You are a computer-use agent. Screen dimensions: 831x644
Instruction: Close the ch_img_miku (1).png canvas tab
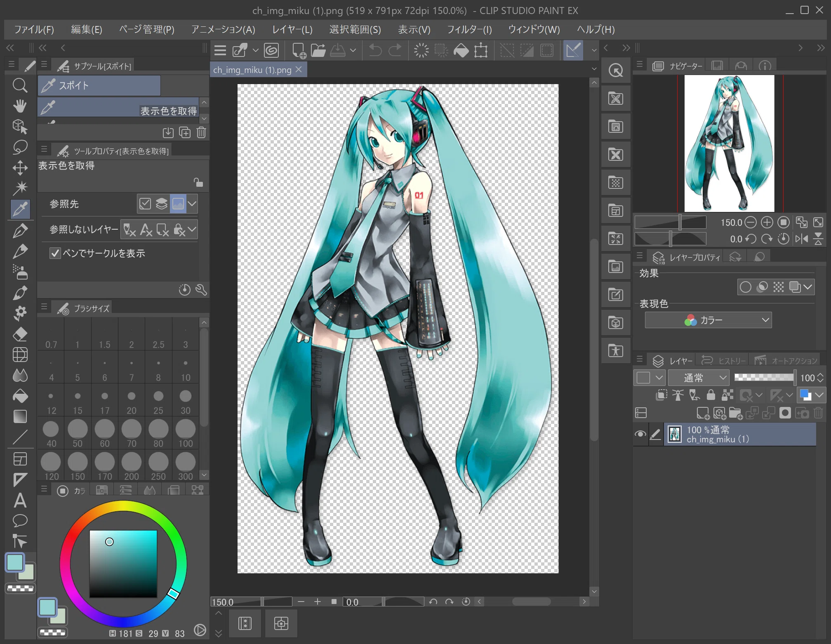[x=299, y=70]
